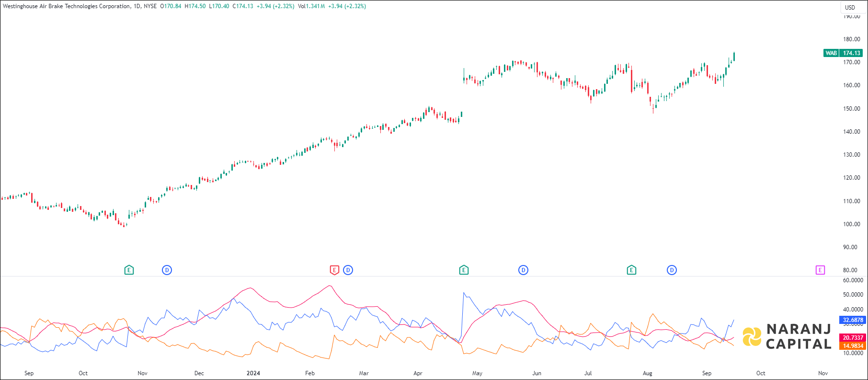Click the 180.00 level on price scale
Screen dimensions: 868x380
coord(851,39)
